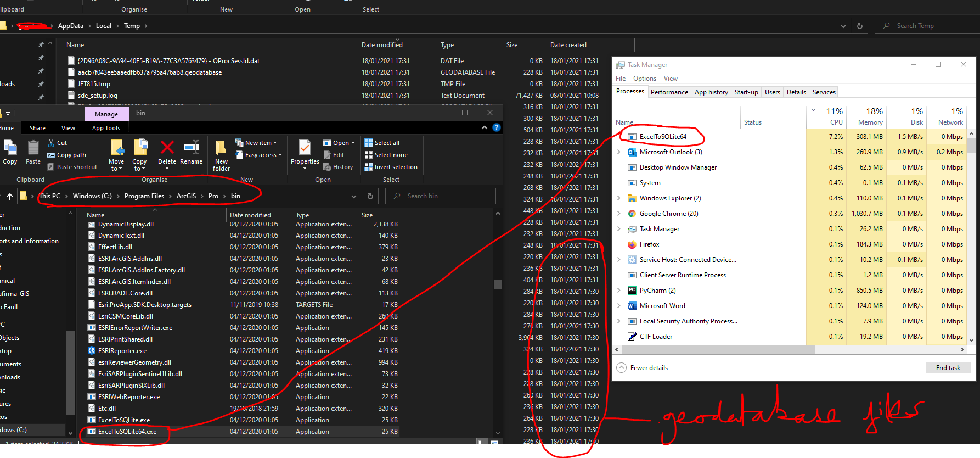Click the Rename icon in Organise group

(x=191, y=147)
